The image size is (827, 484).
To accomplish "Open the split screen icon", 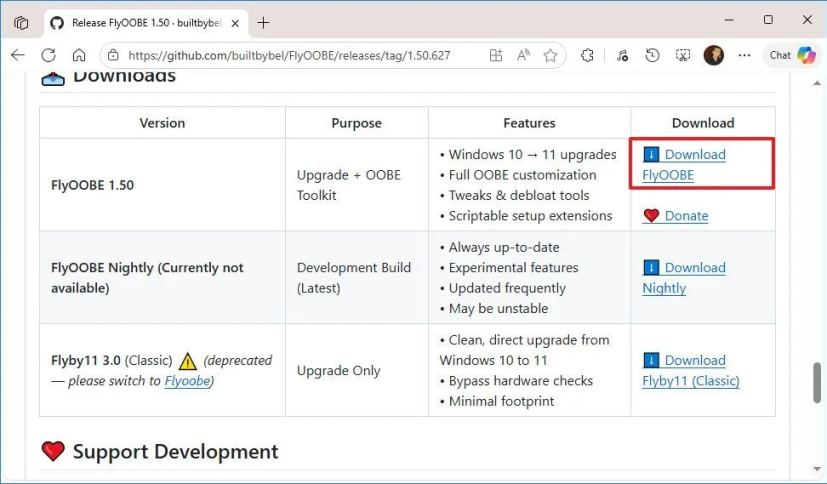I will pyautogui.click(x=496, y=56).
